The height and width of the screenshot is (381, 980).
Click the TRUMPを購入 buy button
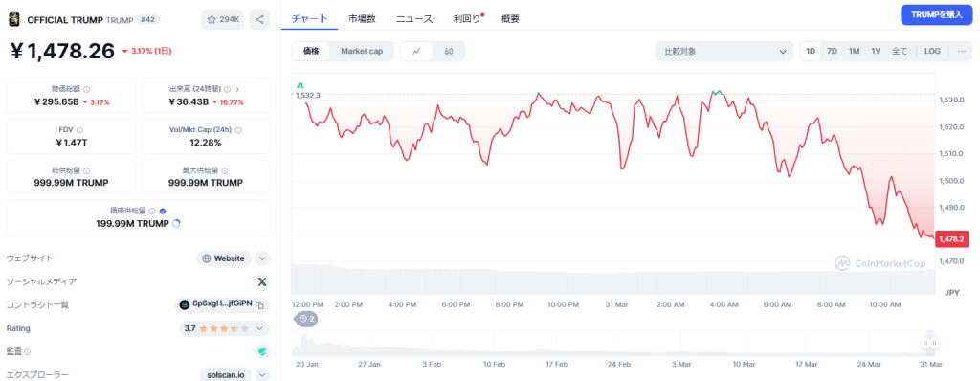coord(936,14)
